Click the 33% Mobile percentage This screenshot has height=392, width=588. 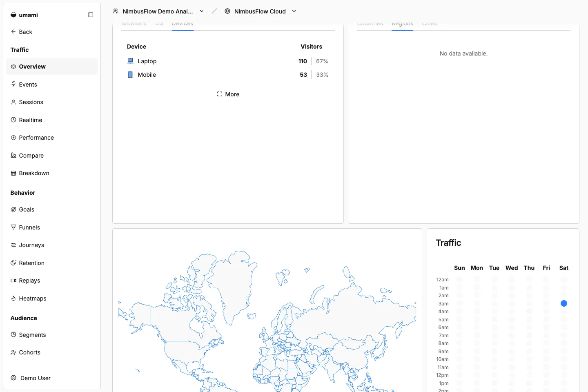[x=322, y=75]
